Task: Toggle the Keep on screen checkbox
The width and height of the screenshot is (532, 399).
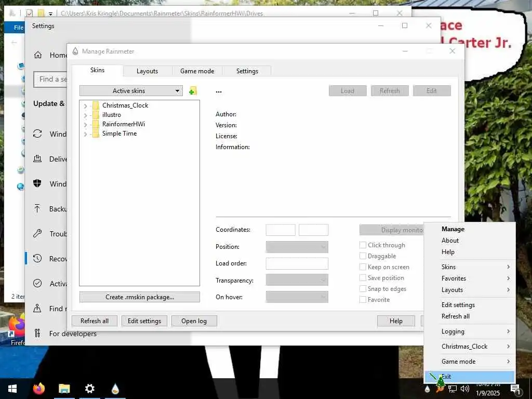Action: pos(363,267)
